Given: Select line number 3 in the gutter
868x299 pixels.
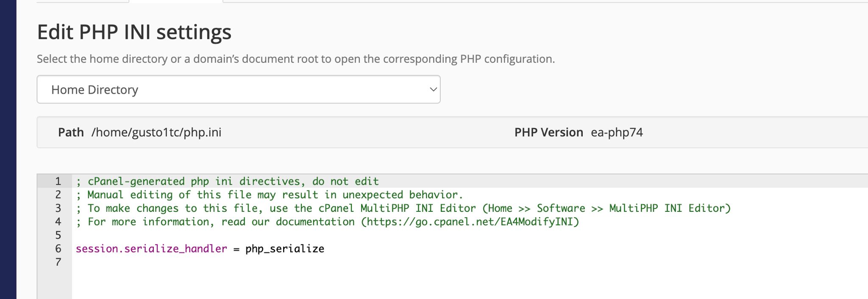Looking at the screenshot, I should [58, 208].
